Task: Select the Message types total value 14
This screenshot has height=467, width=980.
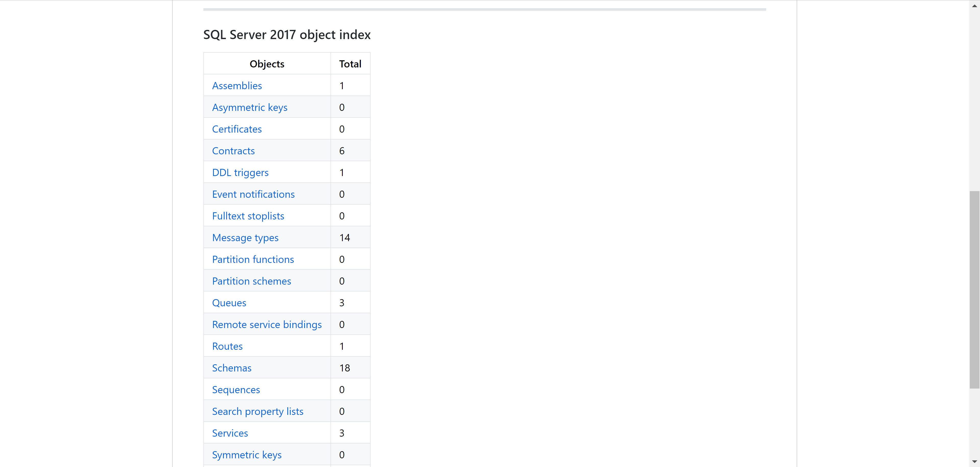Action: click(x=344, y=238)
